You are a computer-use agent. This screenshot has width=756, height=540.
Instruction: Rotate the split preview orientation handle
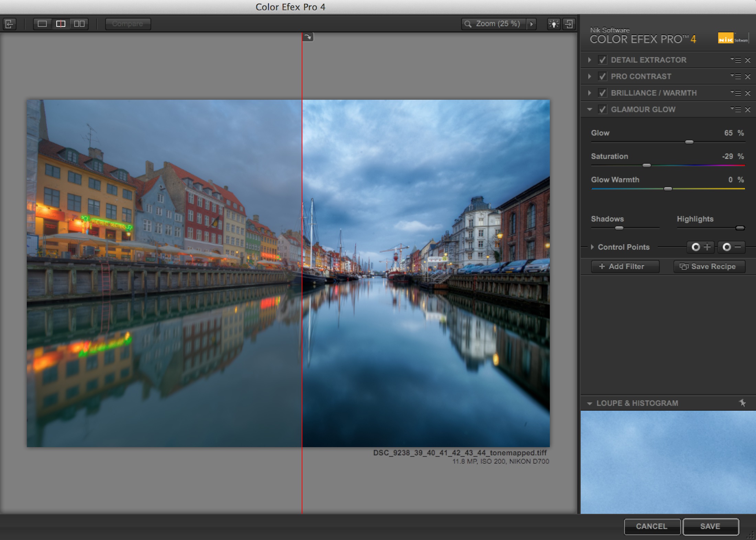308,37
